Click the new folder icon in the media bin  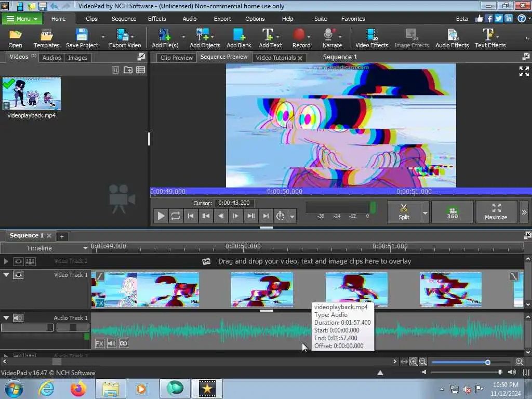pos(128,70)
